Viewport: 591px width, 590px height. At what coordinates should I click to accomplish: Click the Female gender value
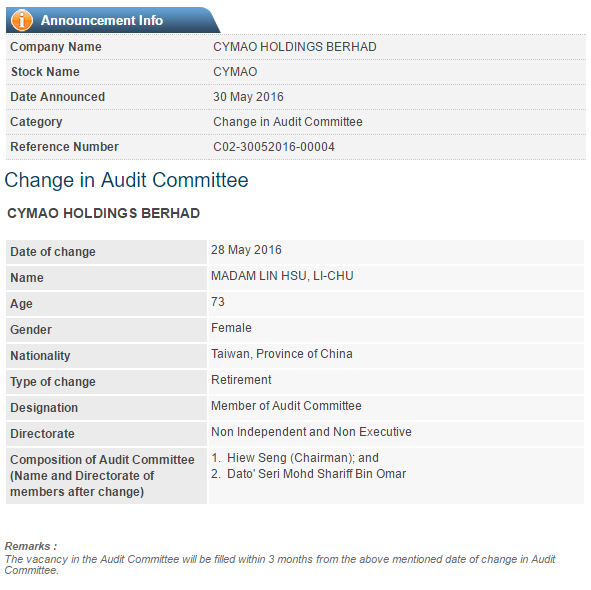point(231,328)
